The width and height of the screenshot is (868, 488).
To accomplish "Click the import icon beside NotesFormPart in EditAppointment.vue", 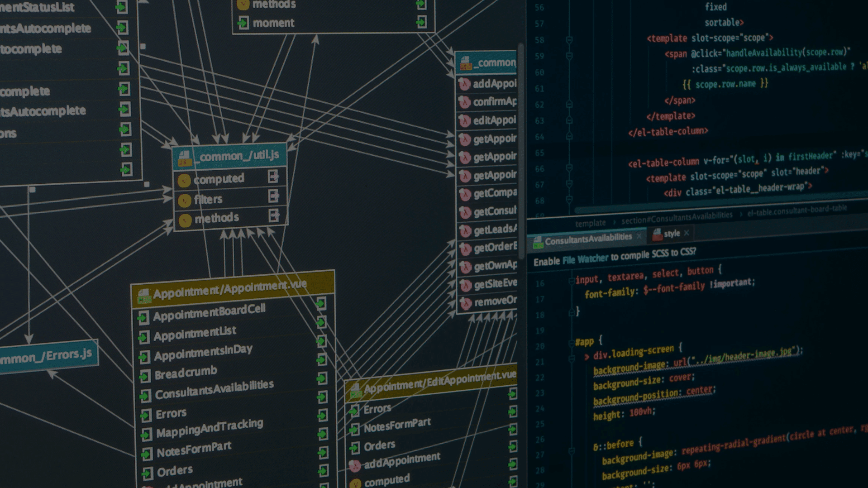I will (354, 428).
